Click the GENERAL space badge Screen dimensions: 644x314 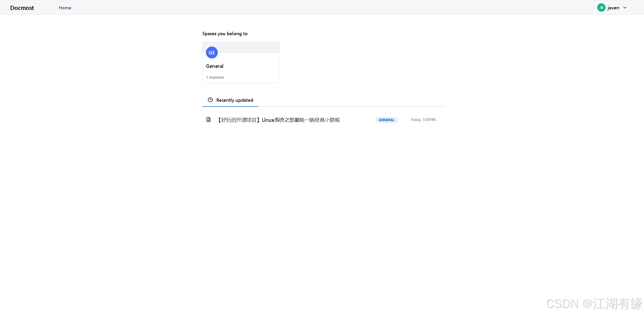pyautogui.click(x=386, y=120)
